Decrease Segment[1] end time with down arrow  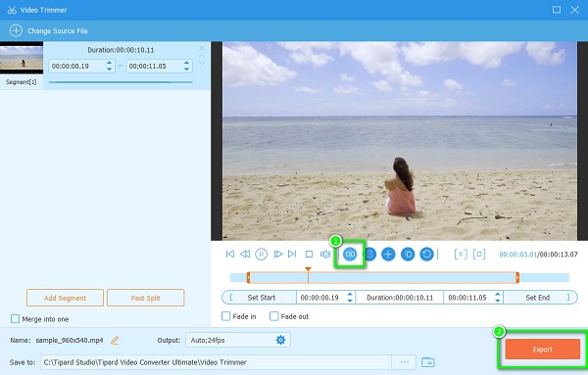pyautogui.click(x=187, y=69)
